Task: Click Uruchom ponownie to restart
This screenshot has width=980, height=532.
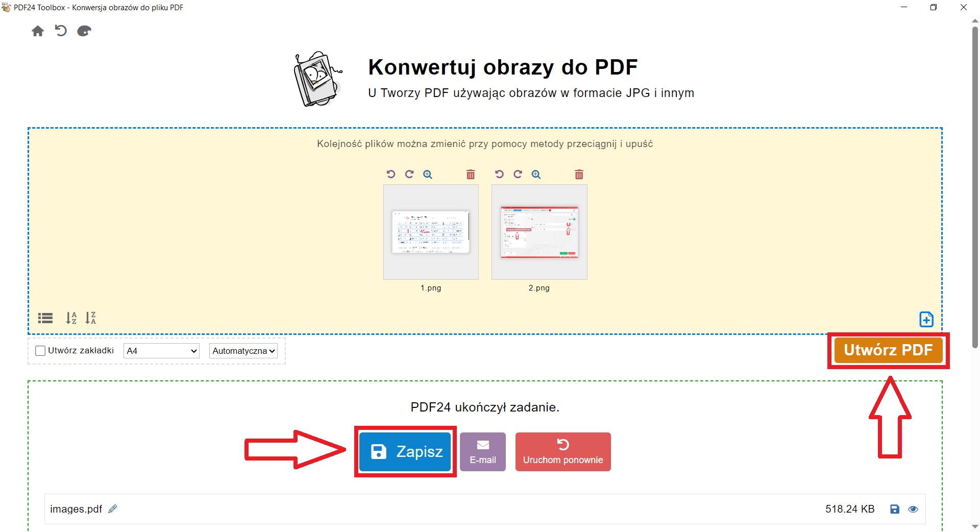Action: (563, 452)
